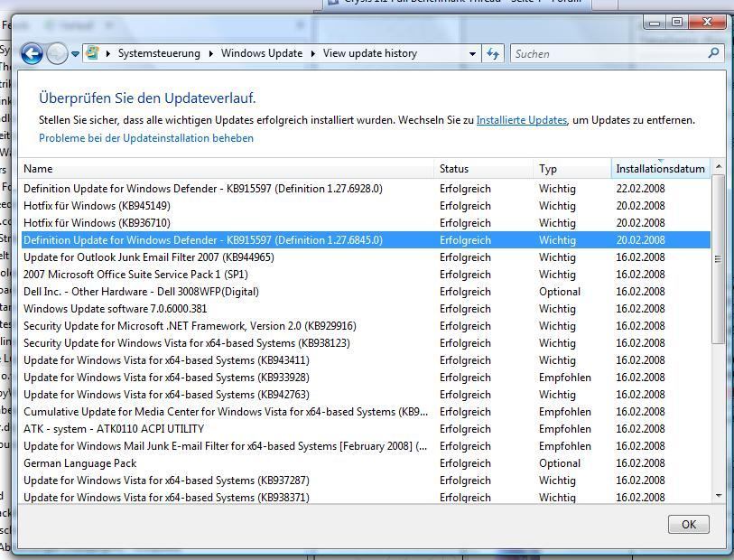Click Empfohlen type in KB933928 row
734x560 pixels.
[564, 378]
